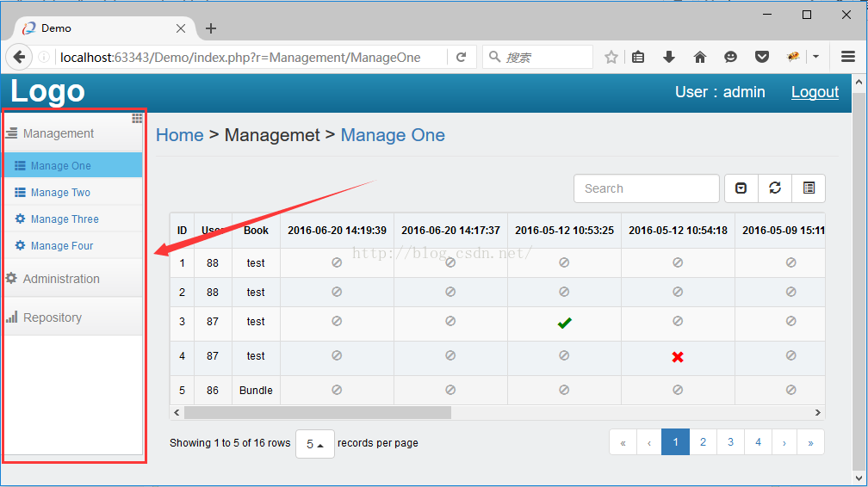The height and width of the screenshot is (487, 868).
Task: Click the 2016-05-12 10:53:25 column header
Action: pyautogui.click(x=564, y=231)
